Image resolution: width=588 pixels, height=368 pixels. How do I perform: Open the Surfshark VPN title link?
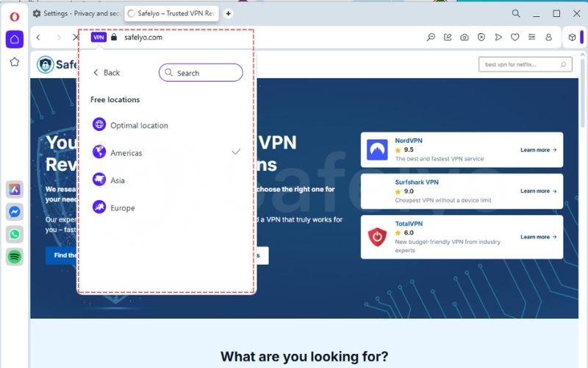coord(417,182)
